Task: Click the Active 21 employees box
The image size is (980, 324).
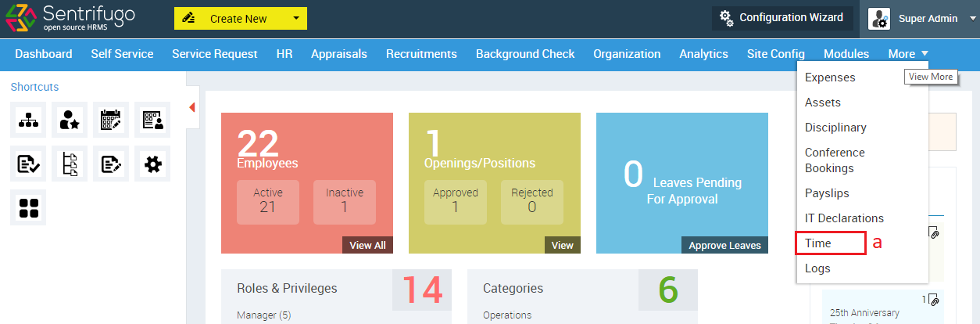Action: pyautogui.click(x=268, y=202)
